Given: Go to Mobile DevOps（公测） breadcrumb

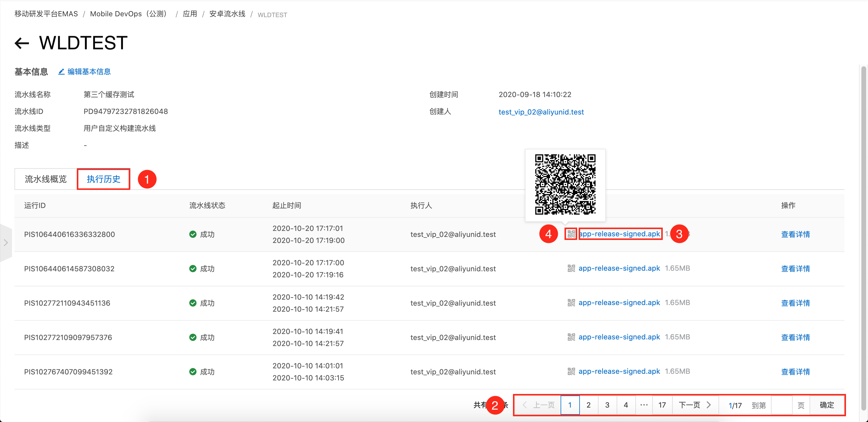Looking at the screenshot, I should point(130,14).
